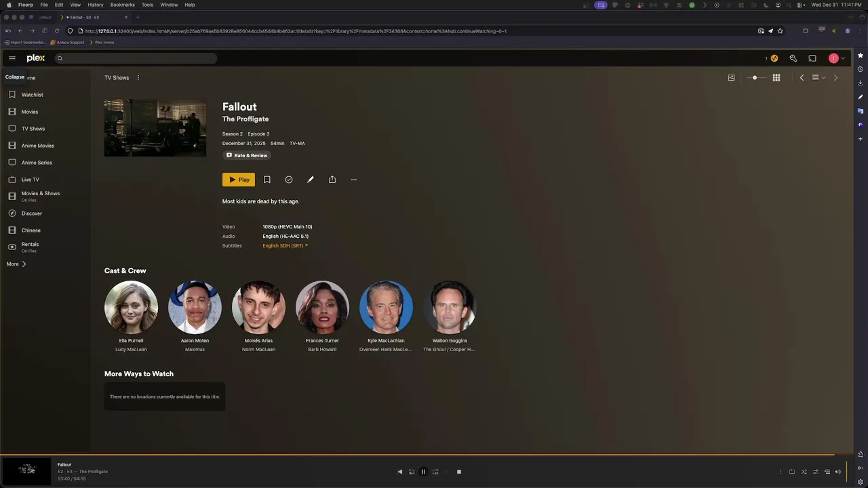Open Kyle MacLachlan cast portrait

point(386,308)
